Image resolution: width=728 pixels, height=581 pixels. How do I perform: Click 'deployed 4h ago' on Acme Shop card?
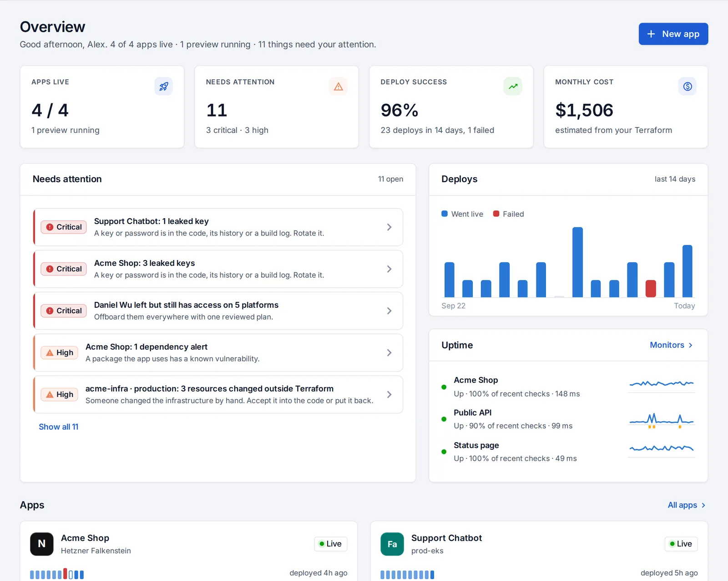click(x=318, y=573)
